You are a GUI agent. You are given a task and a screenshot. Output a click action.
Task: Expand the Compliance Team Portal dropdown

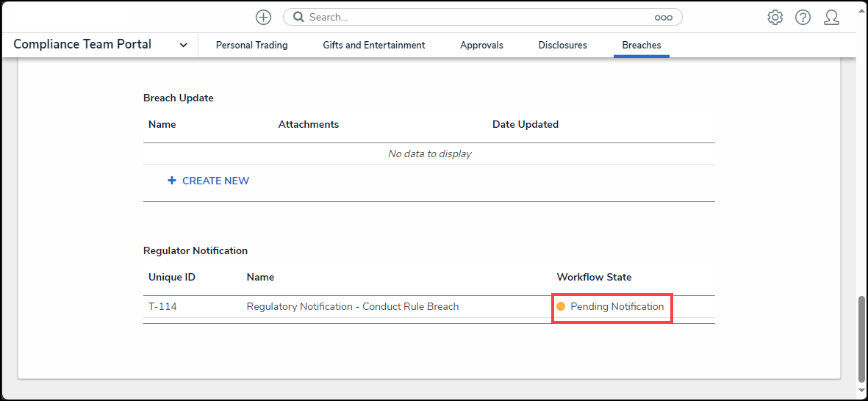click(x=183, y=46)
